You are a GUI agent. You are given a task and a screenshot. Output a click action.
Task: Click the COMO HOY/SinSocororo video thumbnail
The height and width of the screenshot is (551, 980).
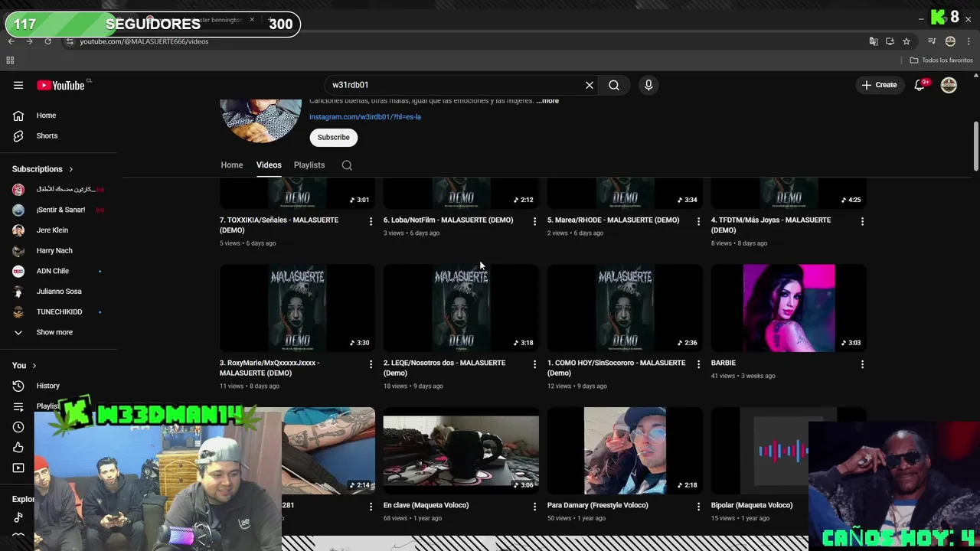[x=625, y=308]
